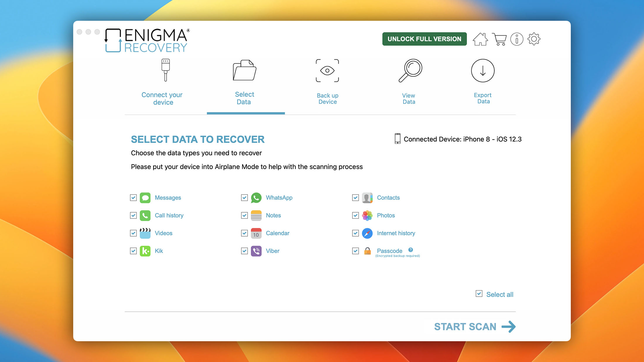Click the Passcode label text
This screenshot has width=644, height=362.
point(390,251)
